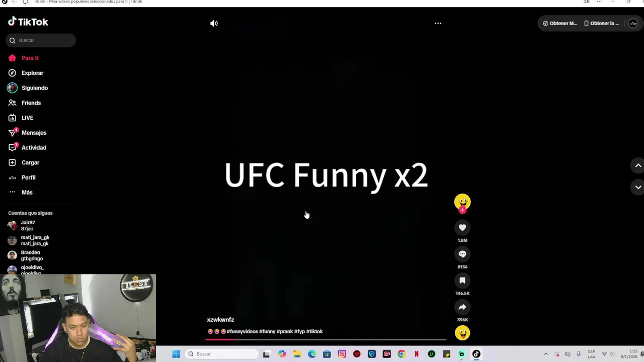This screenshot has width=644, height=362.
Task: Open TikTok app in taskbar
Action: coord(476,354)
